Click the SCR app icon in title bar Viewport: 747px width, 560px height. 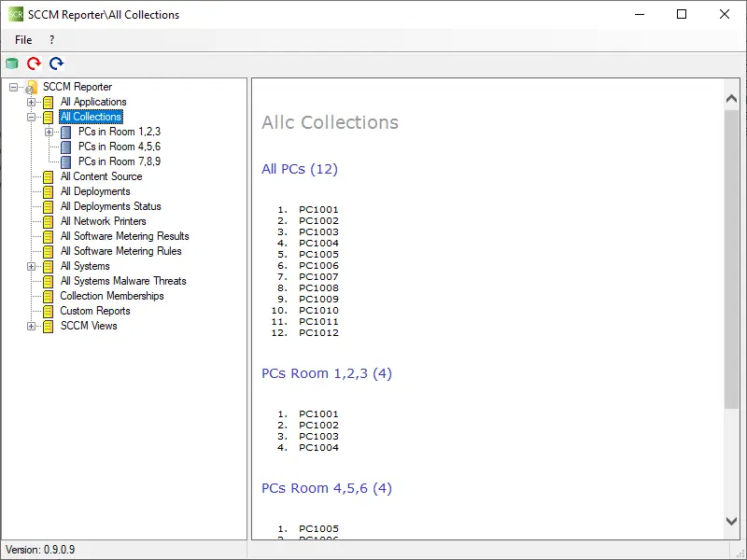(16, 14)
